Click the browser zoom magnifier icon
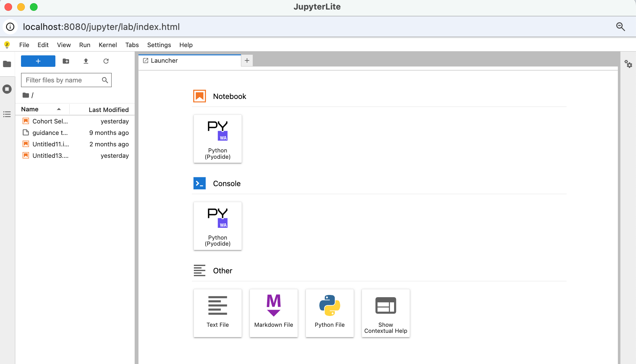This screenshot has width=636, height=364. point(620,27)
